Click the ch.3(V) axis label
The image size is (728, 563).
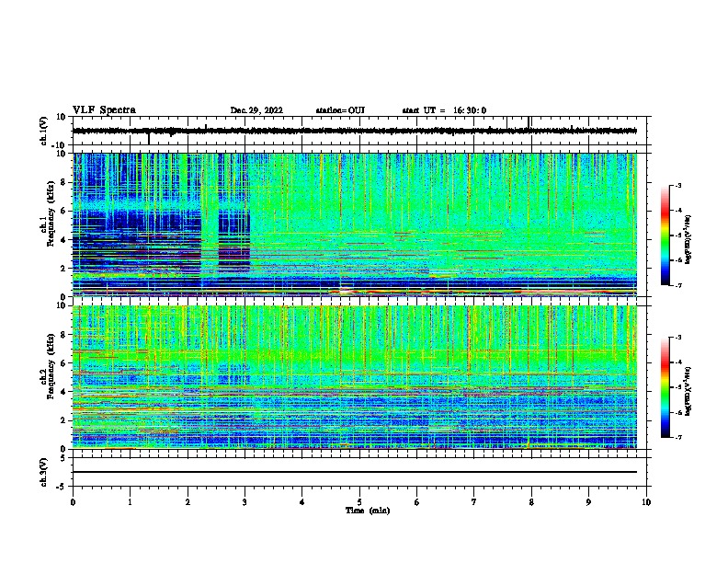pyautogui.click(x=44, y=472)
